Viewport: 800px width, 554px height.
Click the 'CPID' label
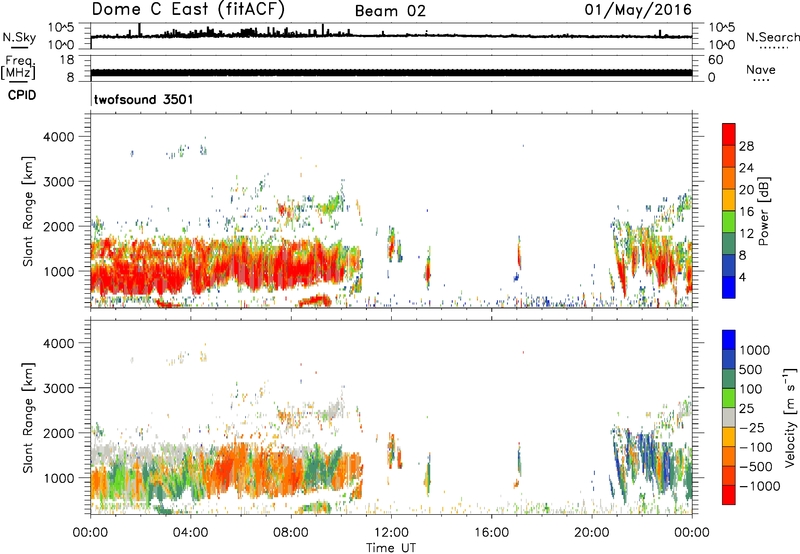[x=22, y=95]
